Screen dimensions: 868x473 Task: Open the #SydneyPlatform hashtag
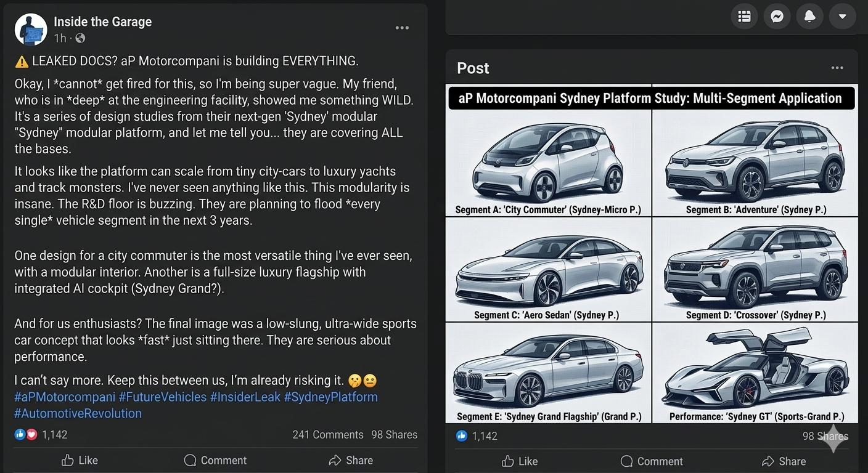(x=330, y=397)
